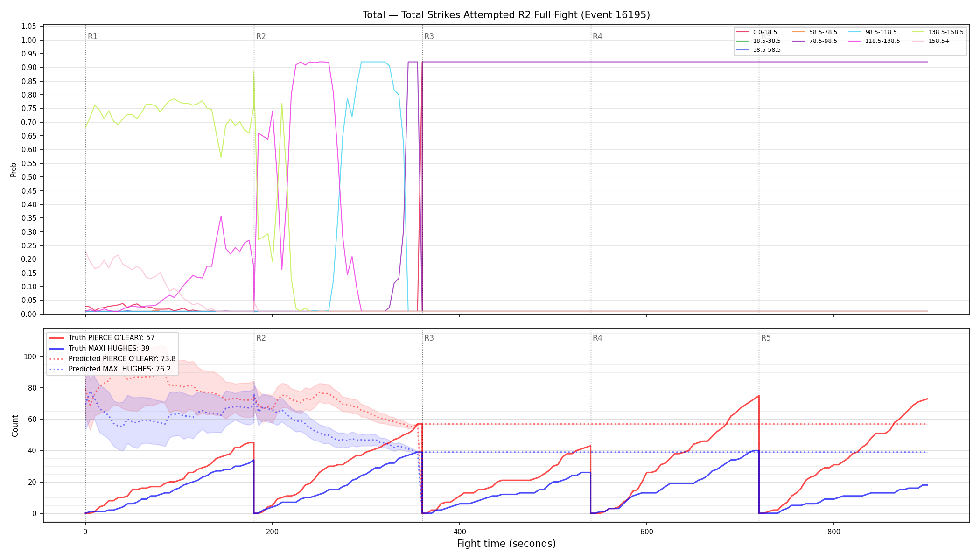Click the 400 tick on the time axis
Image resolution: width=980 pixels, height=560 pixels.
pyautogui.click(x=460, y=531)
